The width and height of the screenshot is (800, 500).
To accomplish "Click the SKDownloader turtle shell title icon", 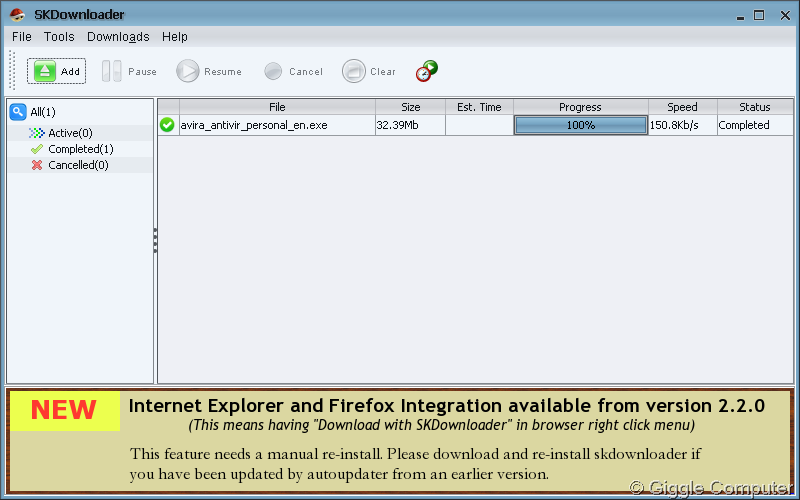I will (17, 14).
